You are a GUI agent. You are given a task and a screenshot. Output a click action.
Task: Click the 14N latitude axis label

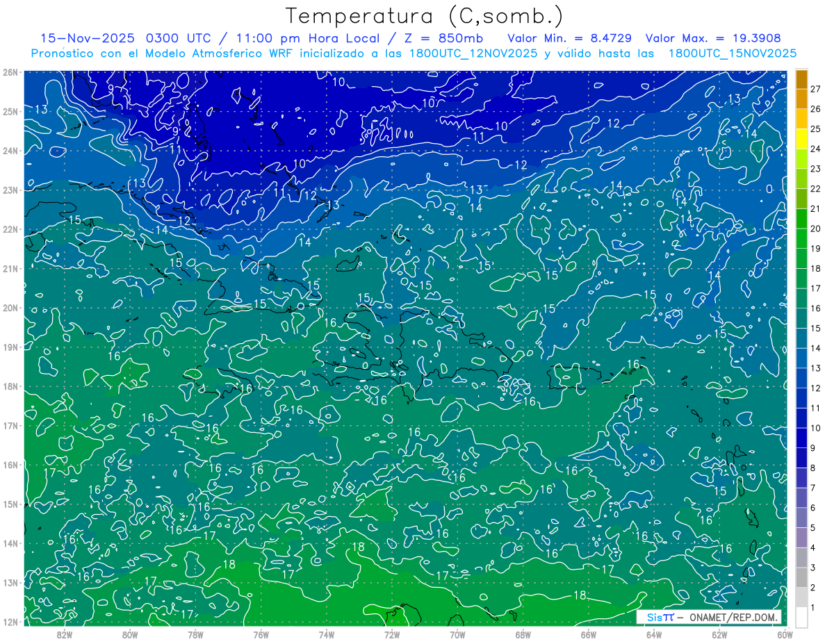pyautogui.click(x=10, y=543)
